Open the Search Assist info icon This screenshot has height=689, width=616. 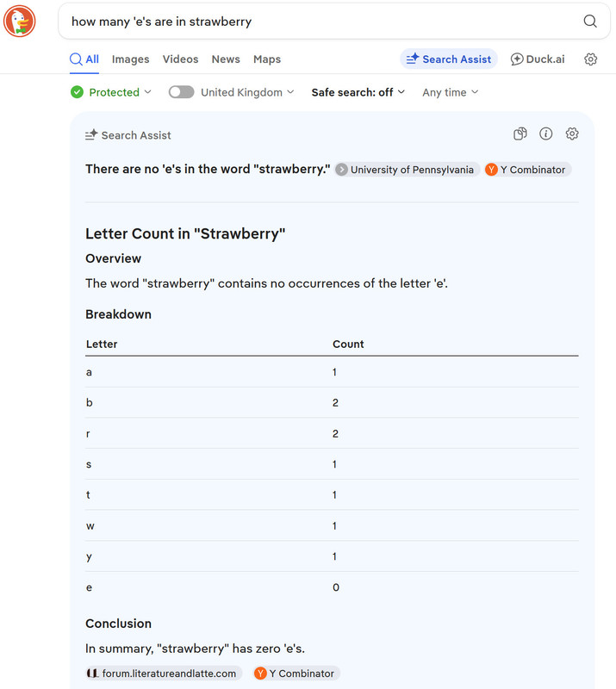[x=545, y=133]
